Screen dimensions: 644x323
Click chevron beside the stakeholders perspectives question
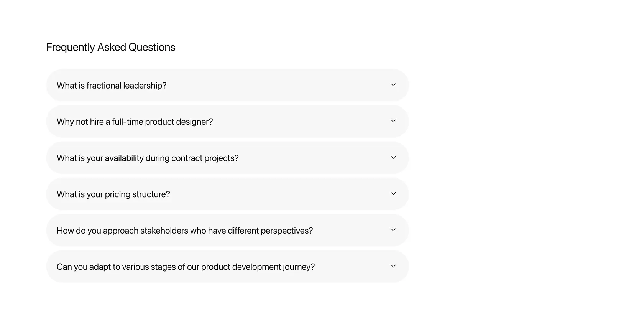[393, 230]
